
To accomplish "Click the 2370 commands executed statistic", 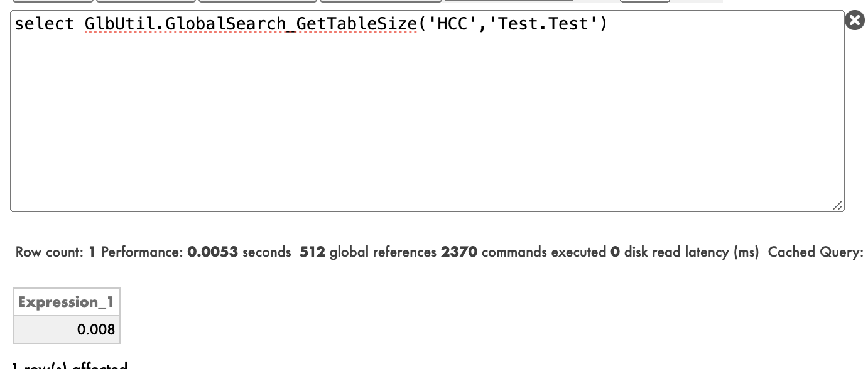I will [459, 252].
